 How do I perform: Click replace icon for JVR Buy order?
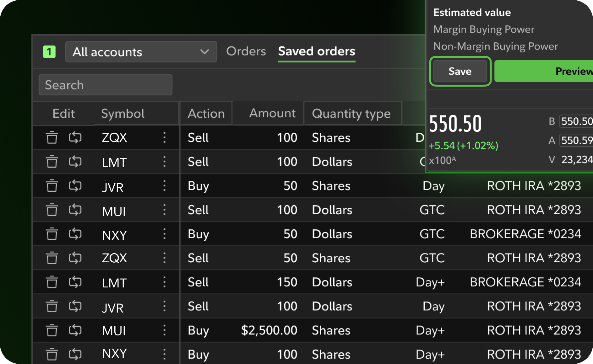coord(75,186)
